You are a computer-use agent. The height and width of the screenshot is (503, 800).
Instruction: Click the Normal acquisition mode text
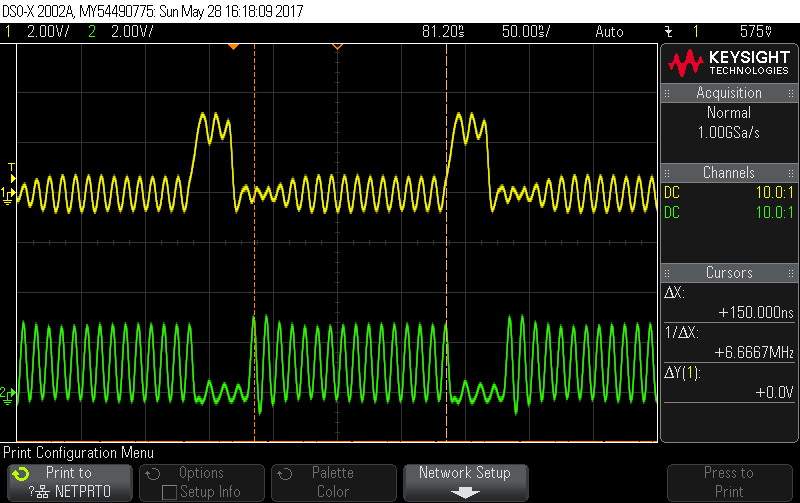pyautogui.click(x=729, y=112)
